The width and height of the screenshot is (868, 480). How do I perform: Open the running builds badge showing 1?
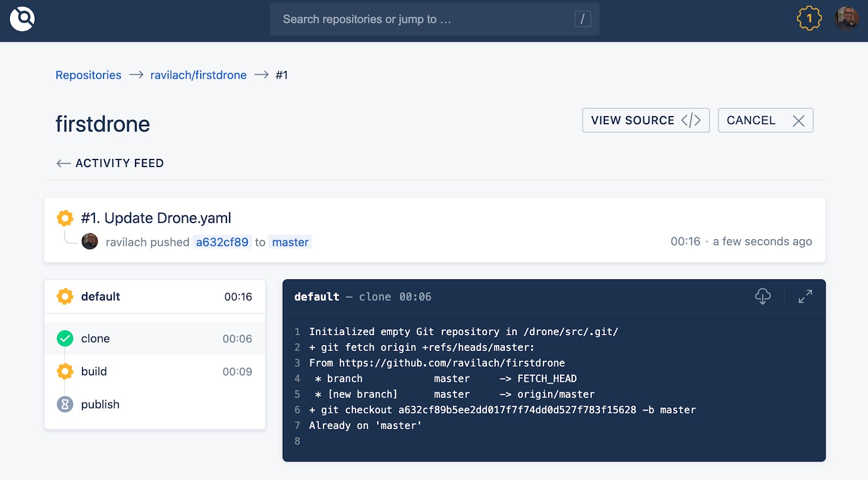(809, 18)
